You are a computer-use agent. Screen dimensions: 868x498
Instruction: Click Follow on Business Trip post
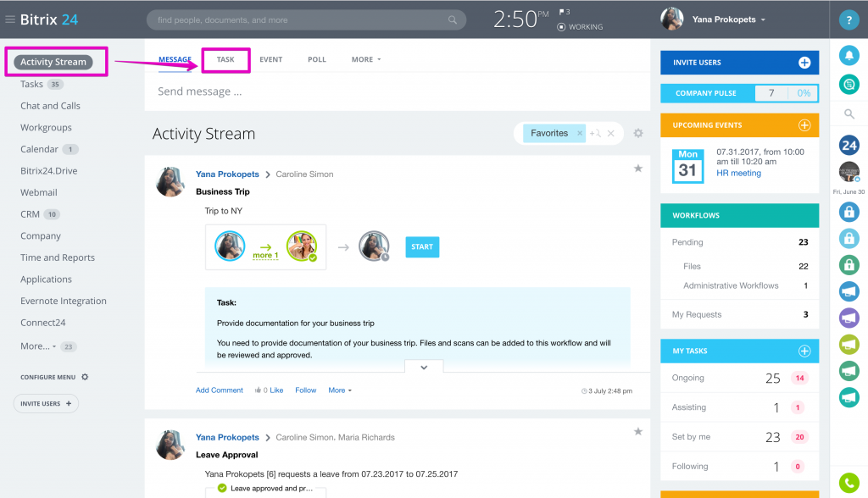pos(305,390)
